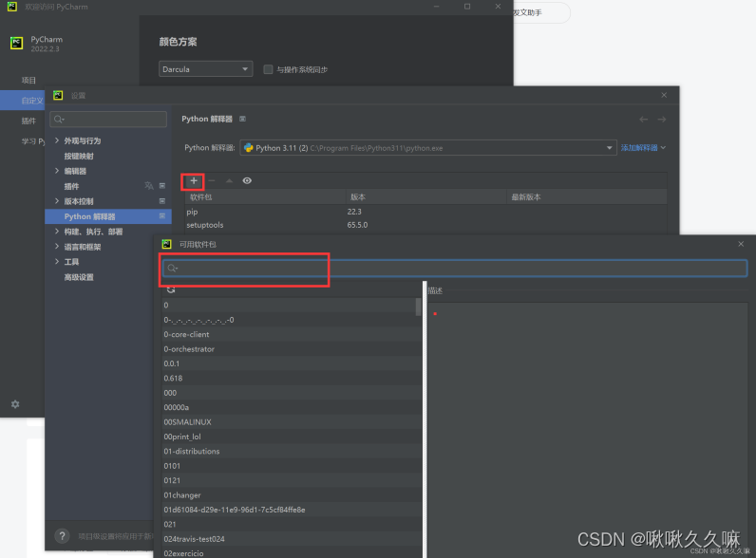
Task: Select package 0-core-client in list
Action: tap(292, 334)
